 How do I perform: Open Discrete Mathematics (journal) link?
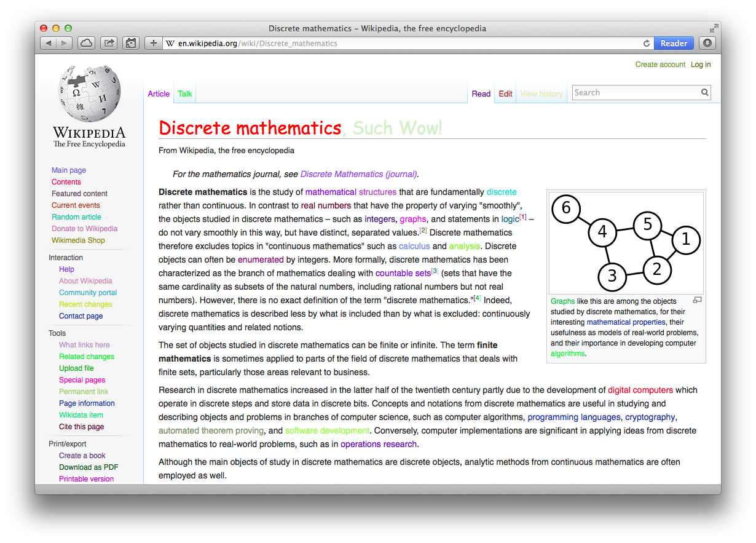[x=358, y=174]
